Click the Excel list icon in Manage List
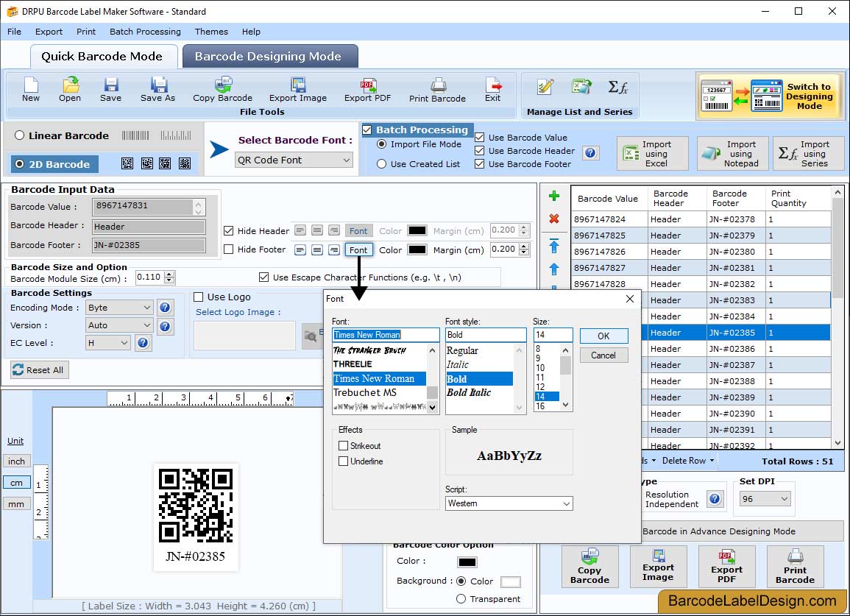This screenshot has width=850, height=616. [x=581, y=87]
